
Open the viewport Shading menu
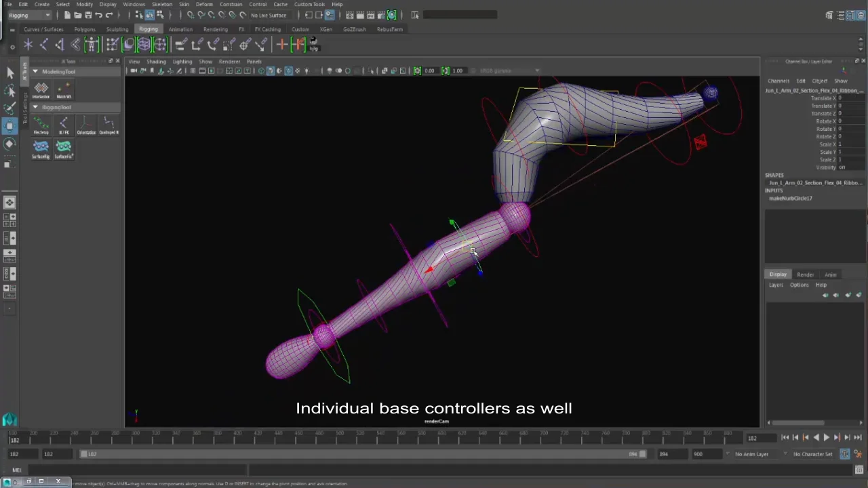(156, 62)
